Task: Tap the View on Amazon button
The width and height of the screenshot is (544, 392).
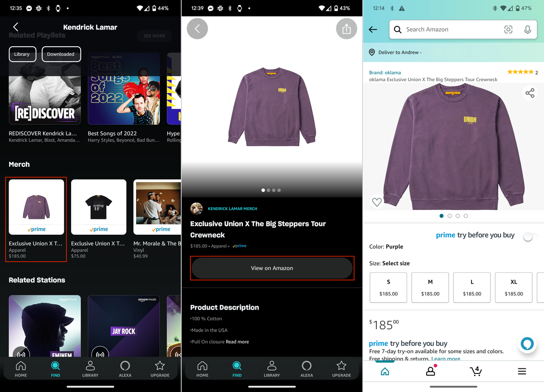Action: point(272,268)
